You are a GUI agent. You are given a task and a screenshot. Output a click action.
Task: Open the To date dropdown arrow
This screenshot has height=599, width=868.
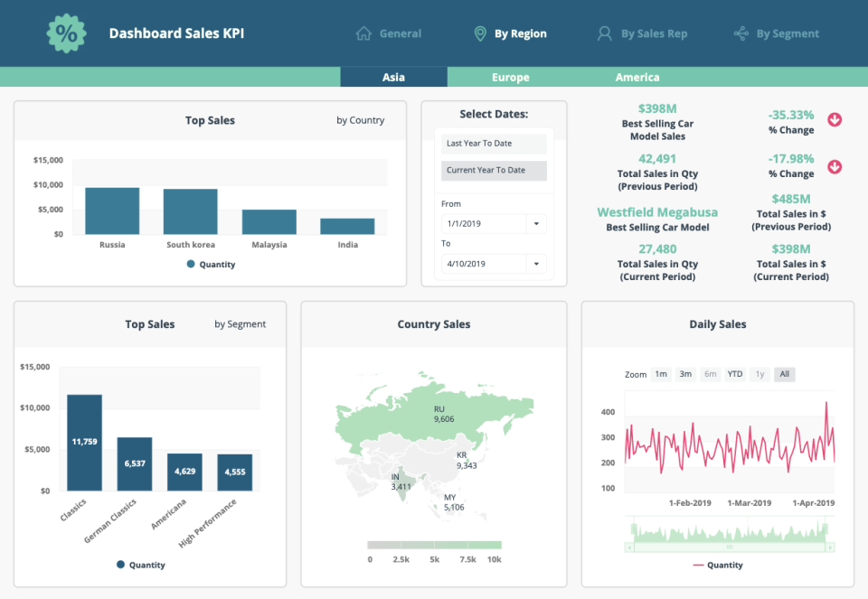click(x=535, y=264)
